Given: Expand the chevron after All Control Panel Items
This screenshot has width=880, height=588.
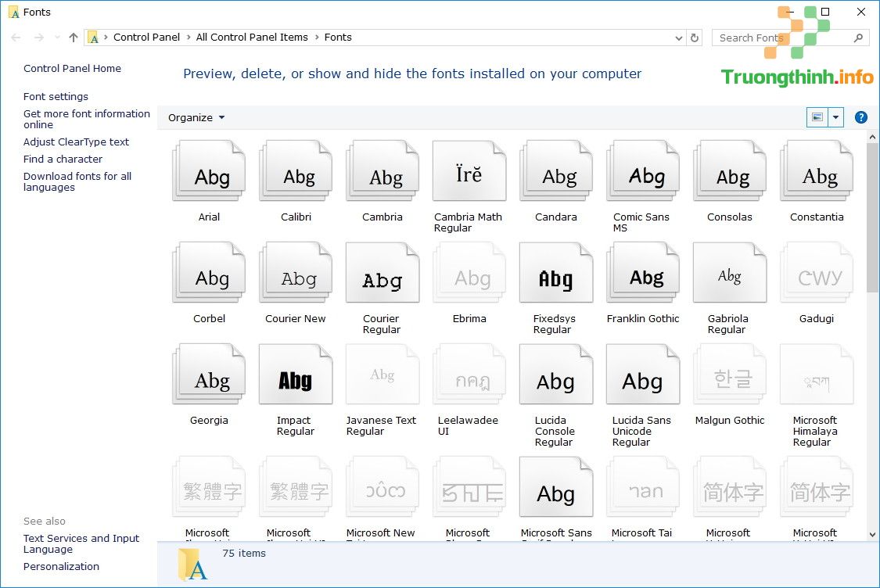Looking at the screenshot, I should click(x=317, y=37).
